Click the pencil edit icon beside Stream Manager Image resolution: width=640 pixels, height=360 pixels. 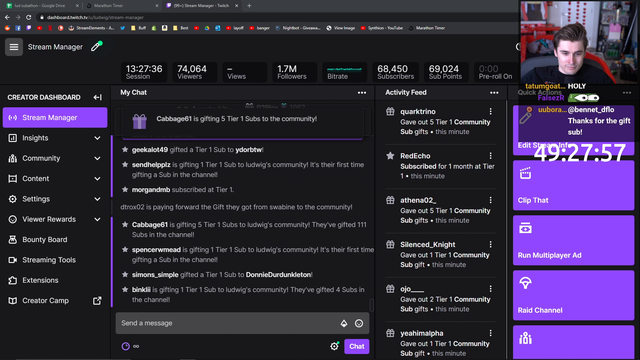tap(96, 47)
